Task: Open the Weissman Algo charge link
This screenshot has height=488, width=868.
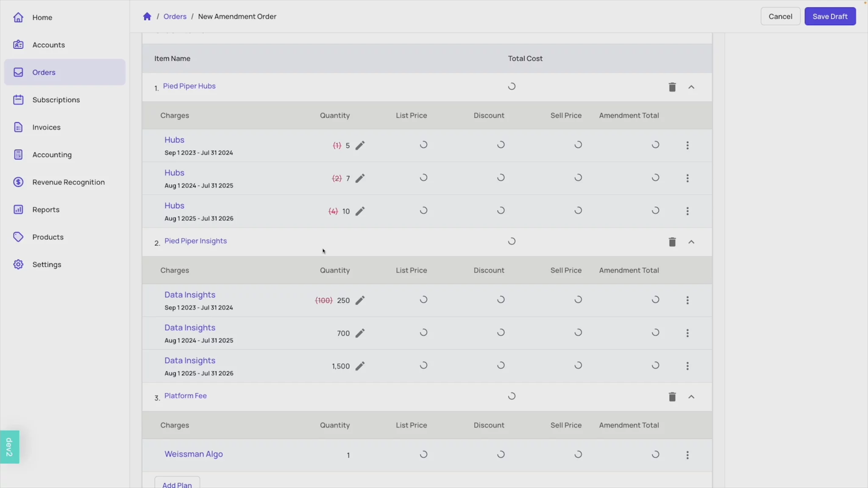Action: [x=193, y=454]
